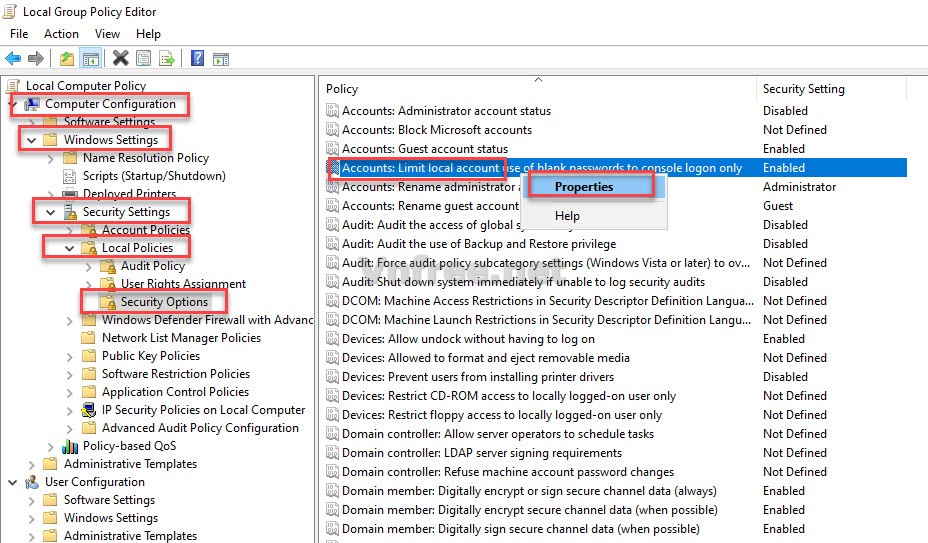Click the Export List toolbar icon
Screen dimensions: 928x543
point(167,58)
